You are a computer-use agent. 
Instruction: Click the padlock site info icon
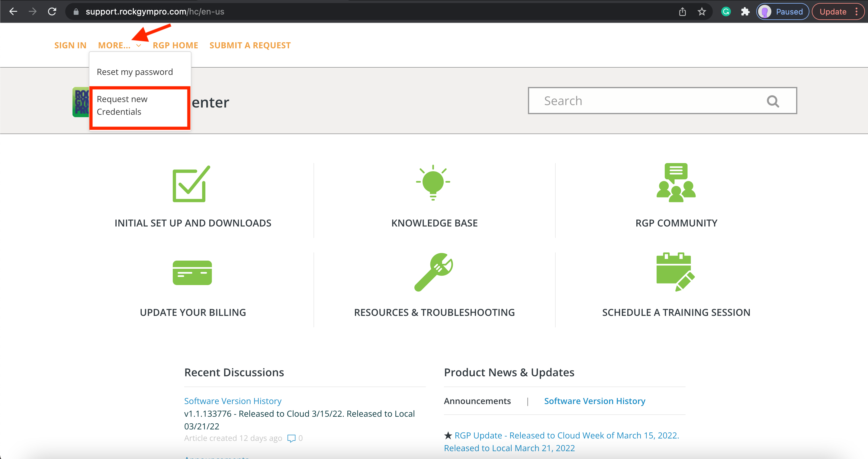(x=76, y=12)
